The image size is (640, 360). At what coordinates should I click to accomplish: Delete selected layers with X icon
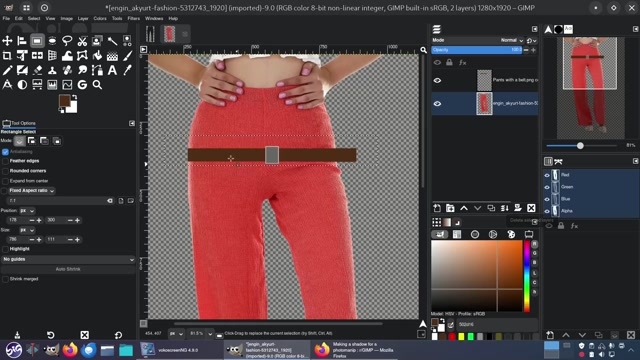(531, 208)
